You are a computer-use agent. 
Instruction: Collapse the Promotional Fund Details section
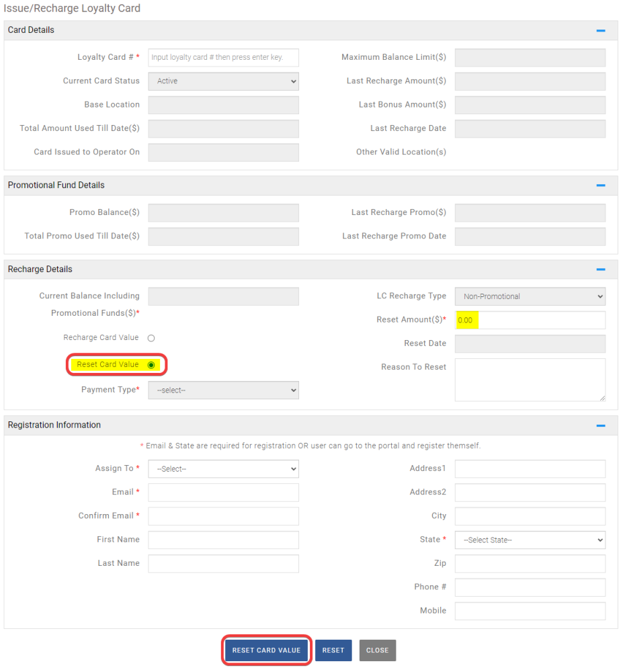click(x=600, y=185)
